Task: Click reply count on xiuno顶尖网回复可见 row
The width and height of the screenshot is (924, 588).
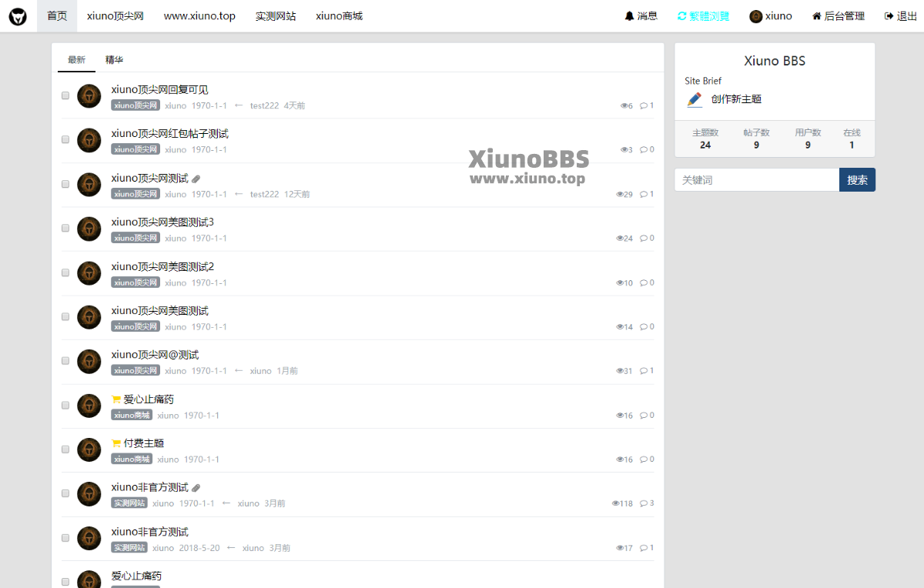Action: pyautogui.click(x=647, y=106)
